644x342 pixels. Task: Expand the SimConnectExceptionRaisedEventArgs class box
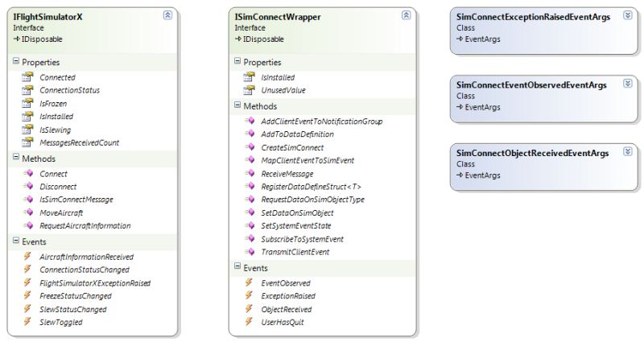click(627, 15)
